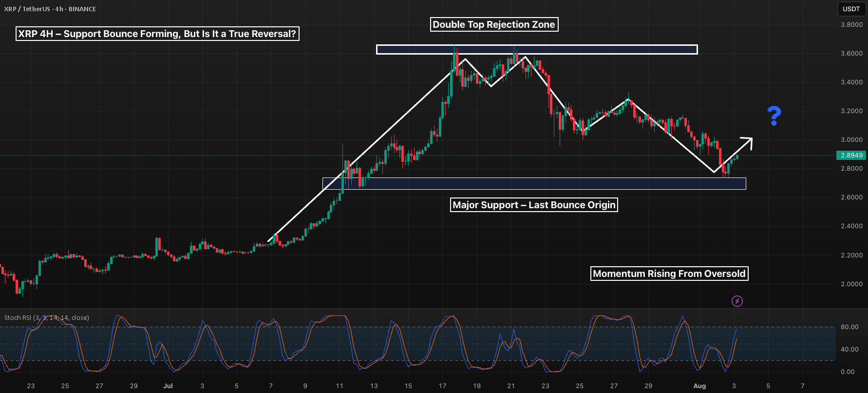Click the XRP 4H Support Bounce title annotation

(x=157, y=34)
